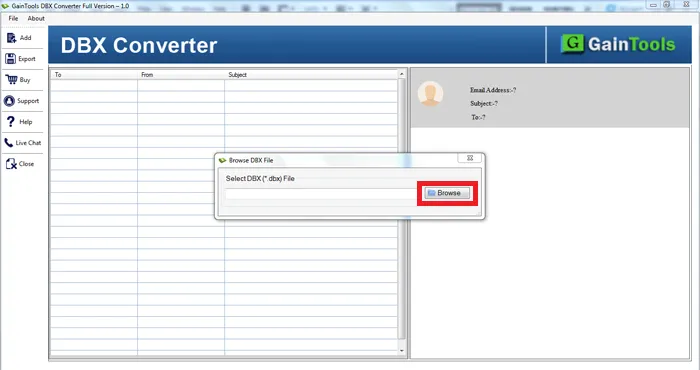Screen dimensions: 700x370
Task: Click the app icon in title bar
Action: 5,6
